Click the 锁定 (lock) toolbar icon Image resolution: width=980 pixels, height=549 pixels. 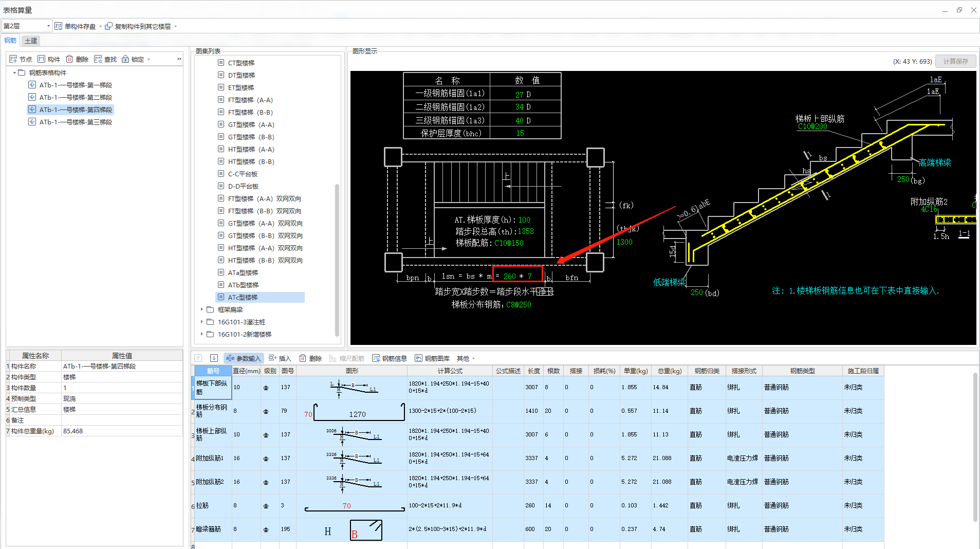point(125,59)
